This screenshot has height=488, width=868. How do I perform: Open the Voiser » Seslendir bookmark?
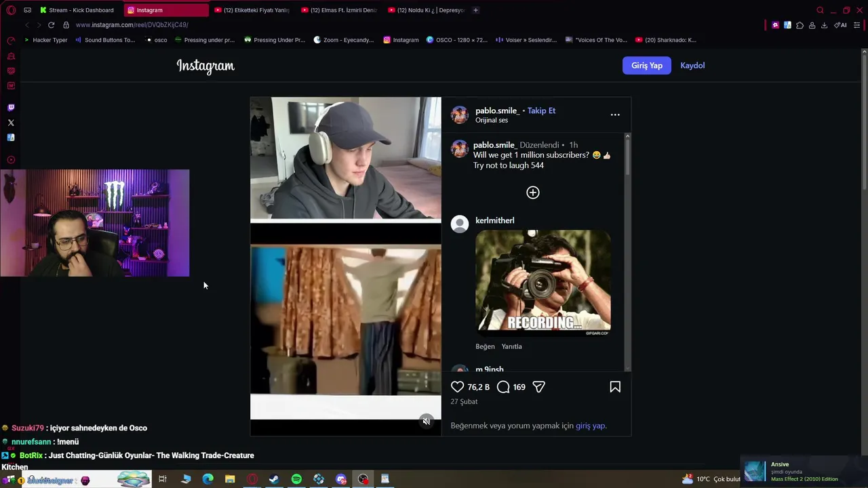click(526, 40)
